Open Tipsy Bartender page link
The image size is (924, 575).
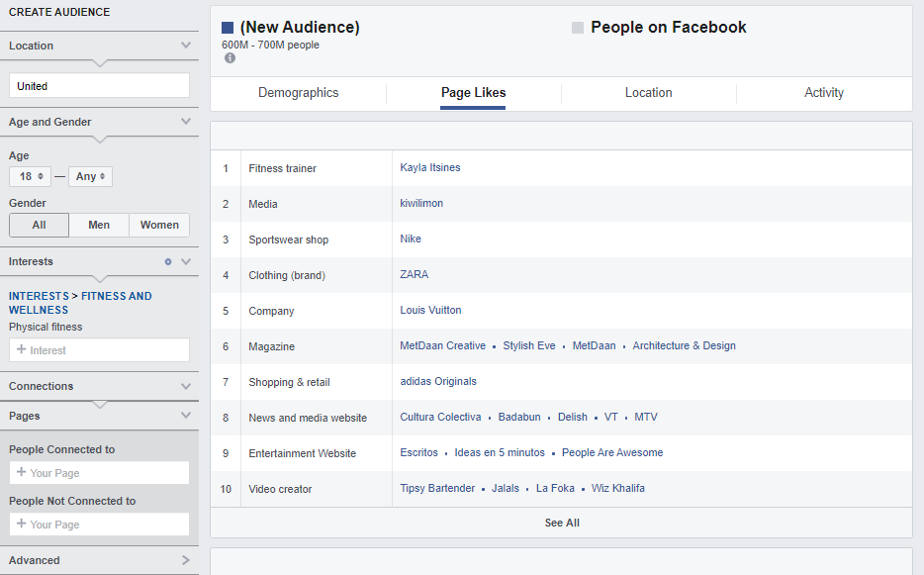point(437,488)
